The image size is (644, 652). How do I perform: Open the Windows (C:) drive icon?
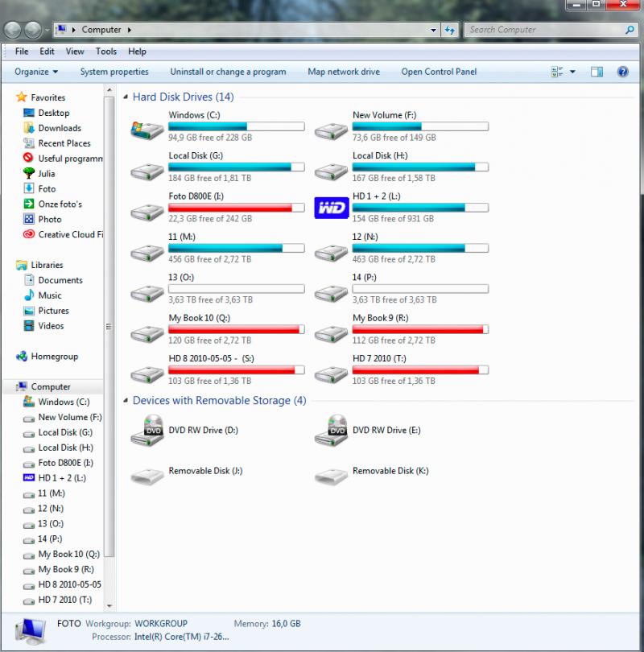(x=147, y=130)
